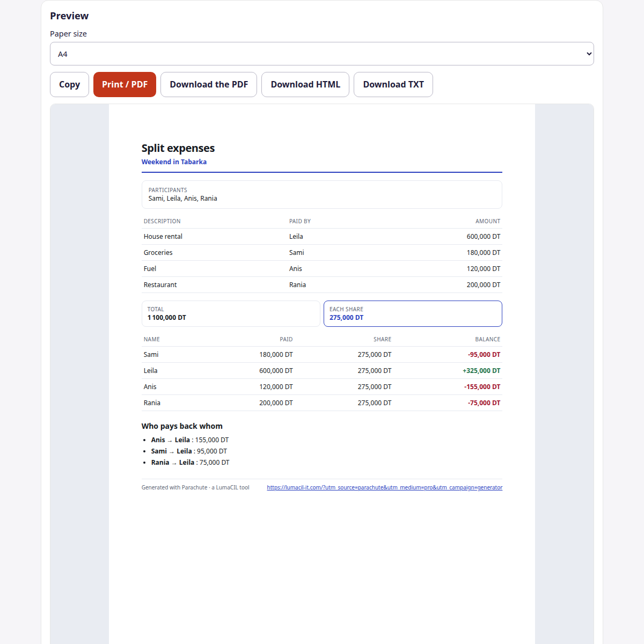This screenshot has width=644, height=644.
Task: Click the "SHARE" column header
Action: [x=383, y=339]
